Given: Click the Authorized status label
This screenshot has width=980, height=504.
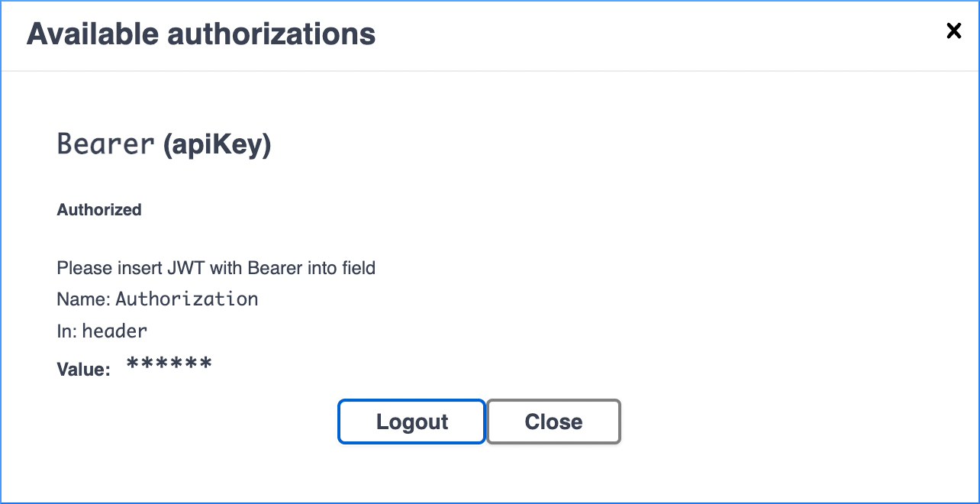Looking at the screenshot, I should [x=99, y=209].
